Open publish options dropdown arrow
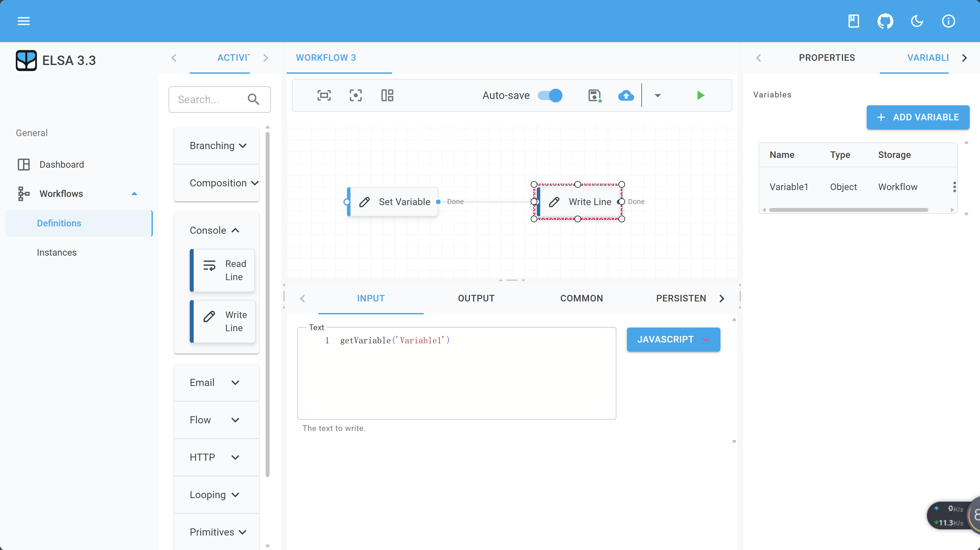This screenshot has width=980, height=550. tap(657, 95)
